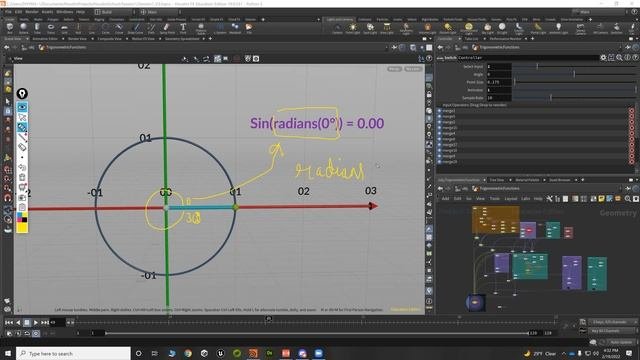Switch to the Animation Editor tab
The width and height of the screenshot is (640, 360).
[x=45, y=39]
